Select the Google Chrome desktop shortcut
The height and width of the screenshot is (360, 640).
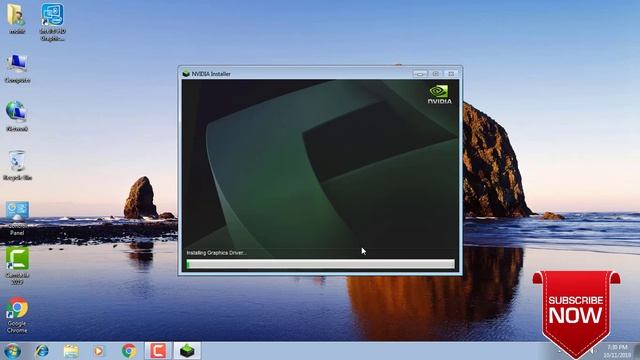[17, 315]
